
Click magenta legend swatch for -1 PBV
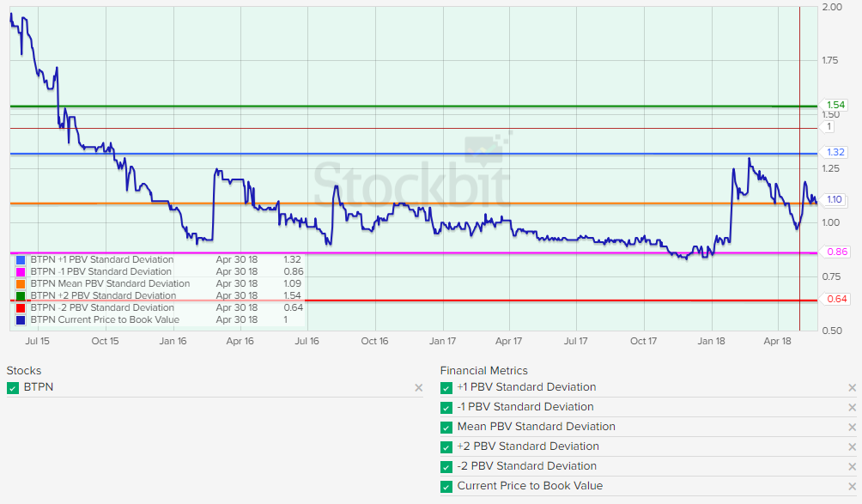(x=21, y=272)
